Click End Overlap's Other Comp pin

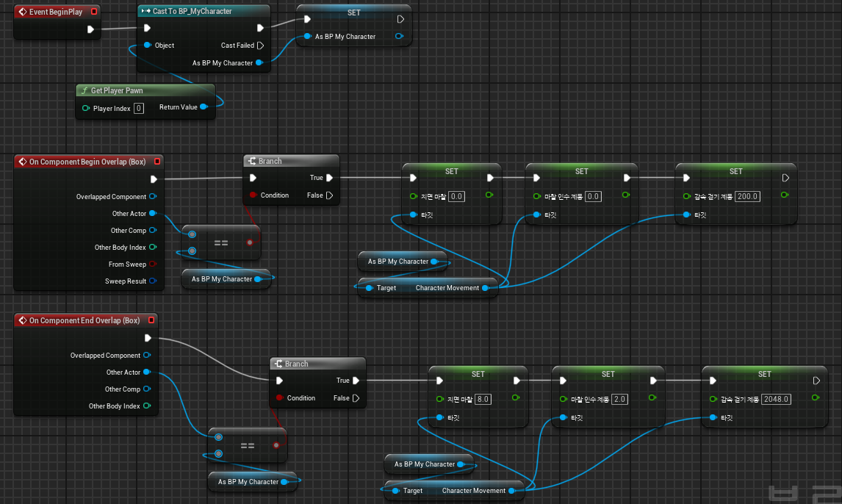[x=147, y=389]
